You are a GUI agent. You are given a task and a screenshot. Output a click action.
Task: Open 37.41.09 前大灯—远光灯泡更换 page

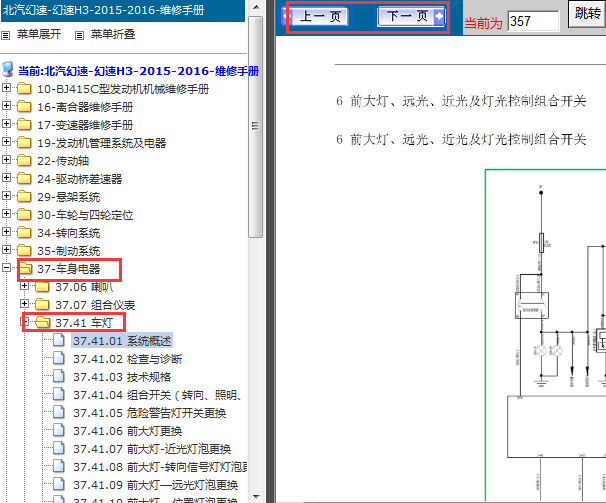(x=155, y=485)
